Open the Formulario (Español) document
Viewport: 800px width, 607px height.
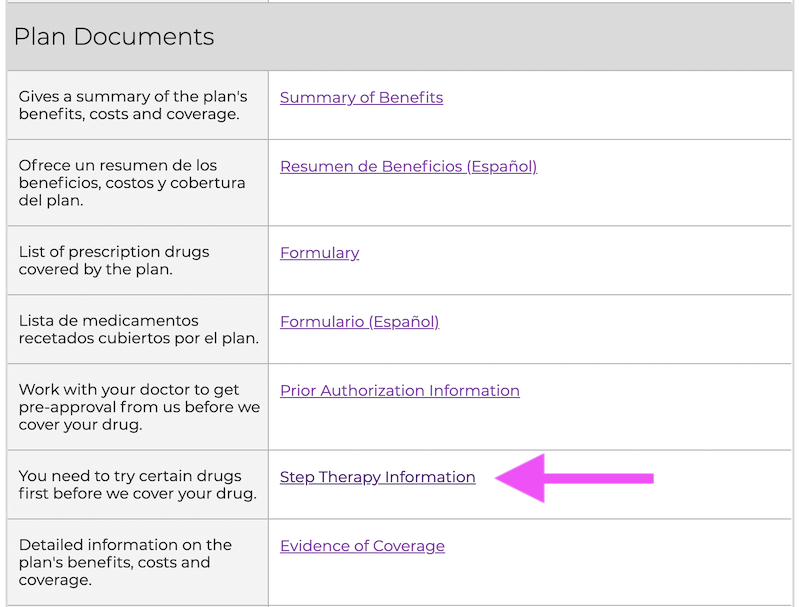360,321
